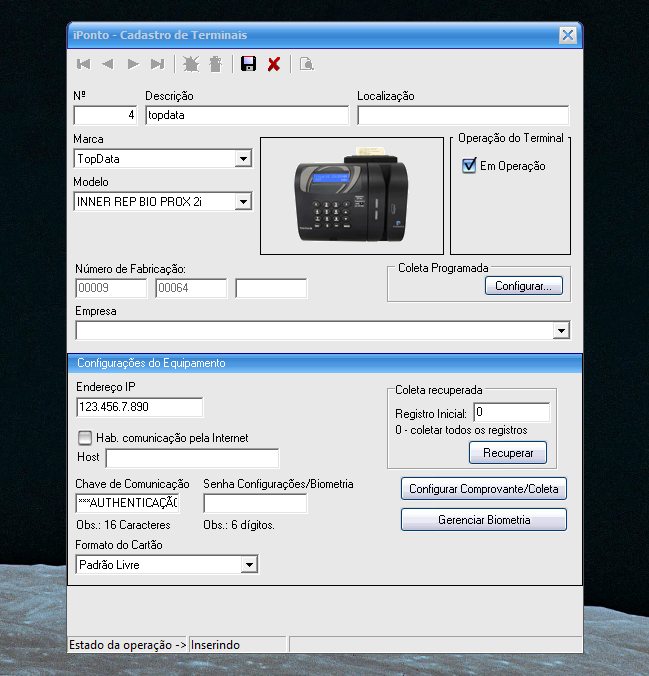Screen dimensions: 649x676
Task: Click the delete trash can icon
Action: 215,64
